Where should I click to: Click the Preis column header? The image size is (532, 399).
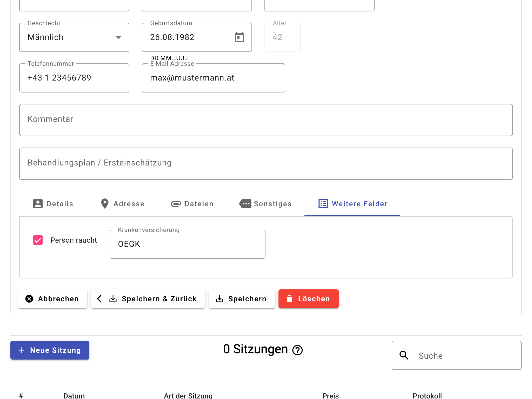point(330,396)
